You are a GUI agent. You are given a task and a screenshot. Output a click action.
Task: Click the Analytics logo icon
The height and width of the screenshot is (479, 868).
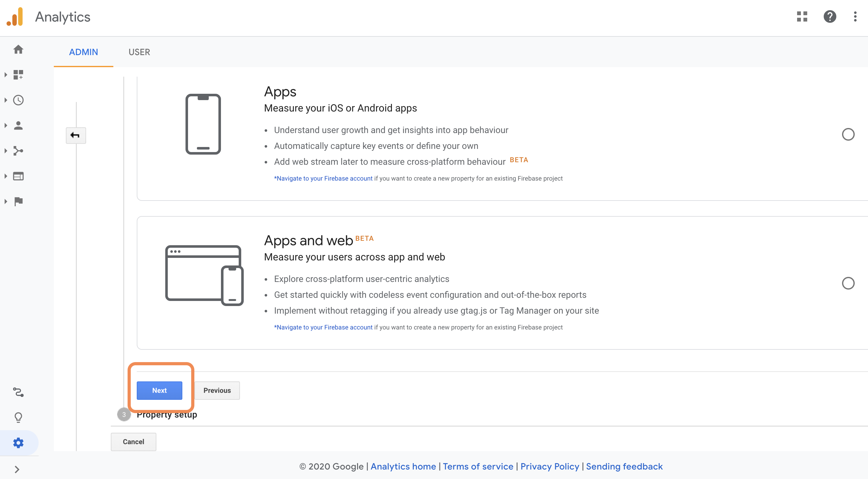pyautogui.click(x=15, y=16)
